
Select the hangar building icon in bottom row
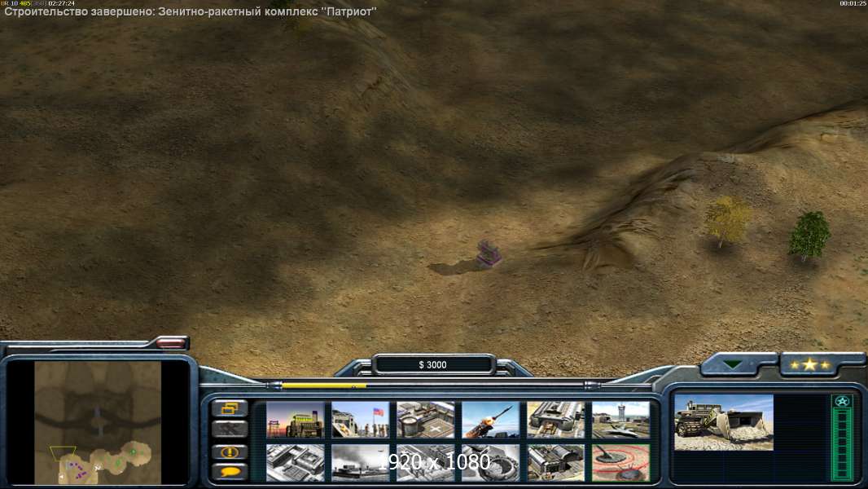coord(556,462)
